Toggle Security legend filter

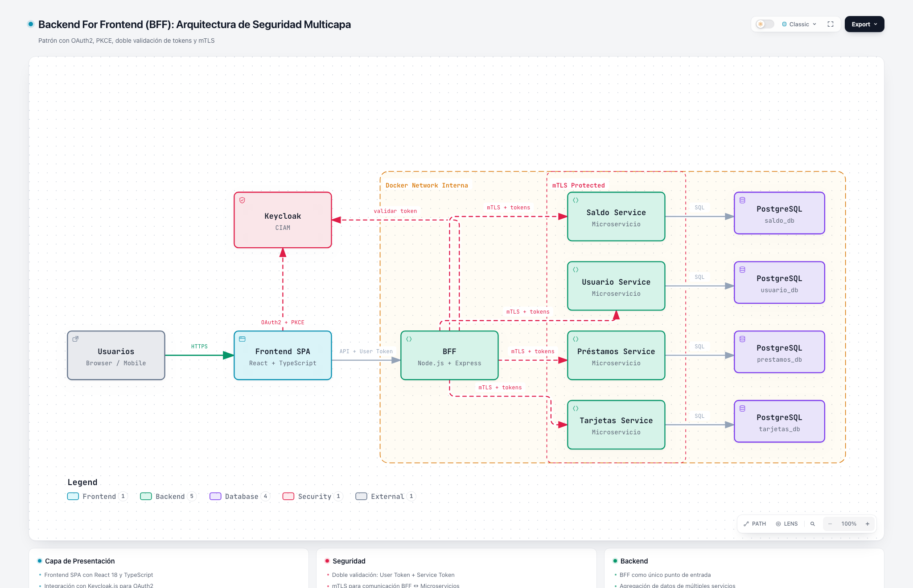point(313,496)
